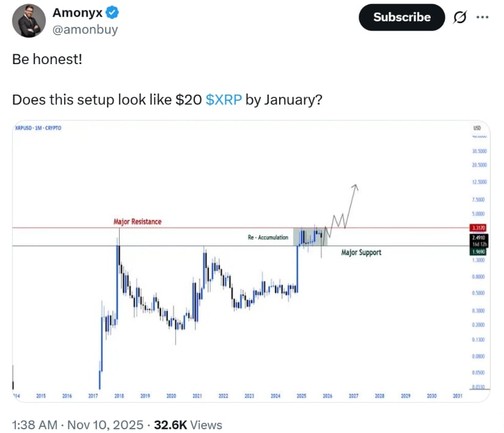Click the 2.4910 current price label
Screen dimensions: 504x433
click(478, 236)
